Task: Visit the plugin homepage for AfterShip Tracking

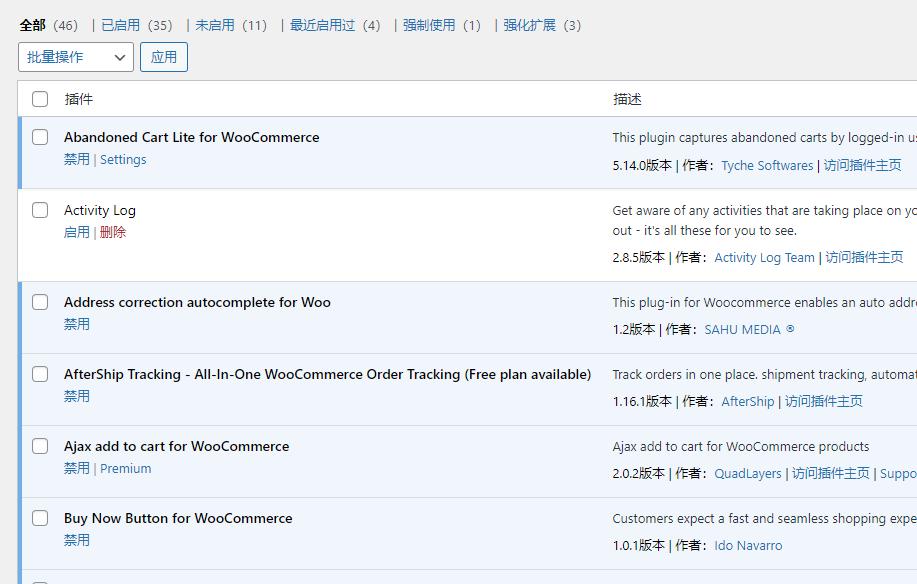Action: (823, 401)
